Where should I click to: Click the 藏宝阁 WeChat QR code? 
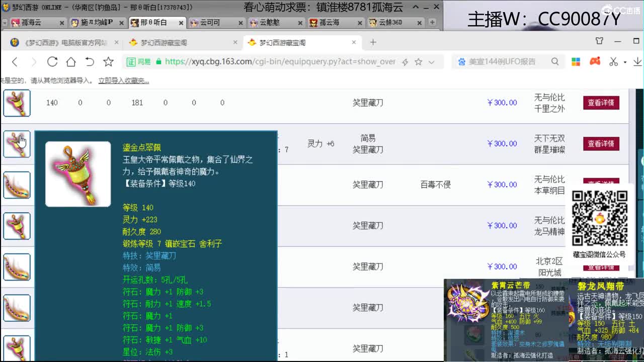click(600, 219)
